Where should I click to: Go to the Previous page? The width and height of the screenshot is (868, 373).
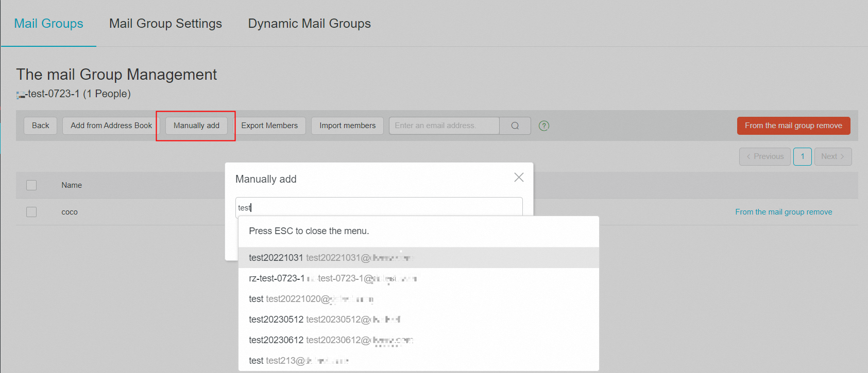(x=765, y=156)
